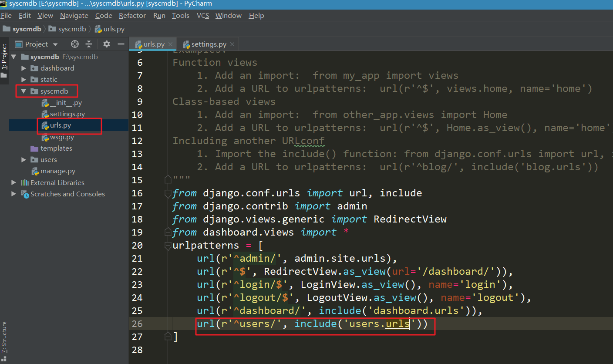Viewport: 613px width, 364px height.
Task: Collapse the inner syscmdb package arrow
Action: pyautogui.click(x=24, y=91)
